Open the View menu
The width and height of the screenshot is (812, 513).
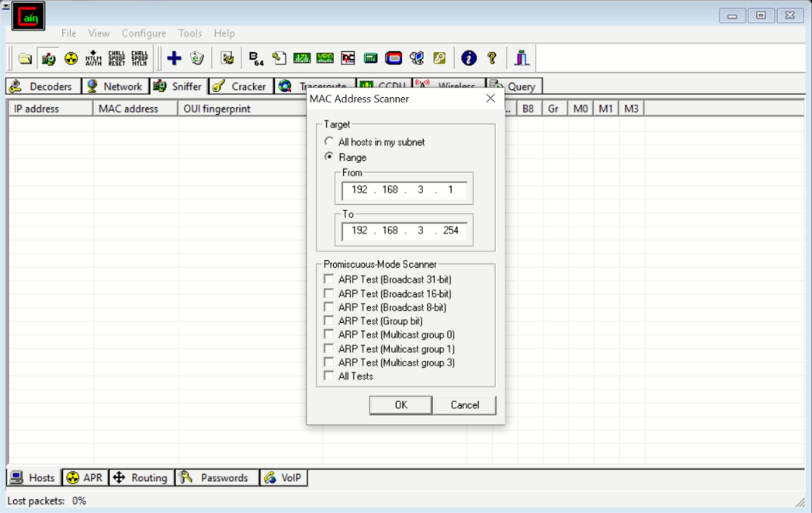[99, 33]
